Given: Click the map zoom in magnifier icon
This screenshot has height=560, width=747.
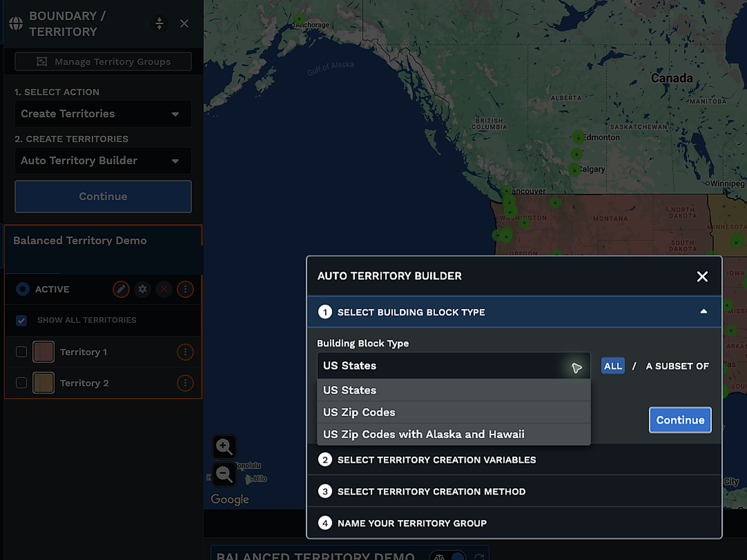Looking at the screenshot, I should click(224, 447).
